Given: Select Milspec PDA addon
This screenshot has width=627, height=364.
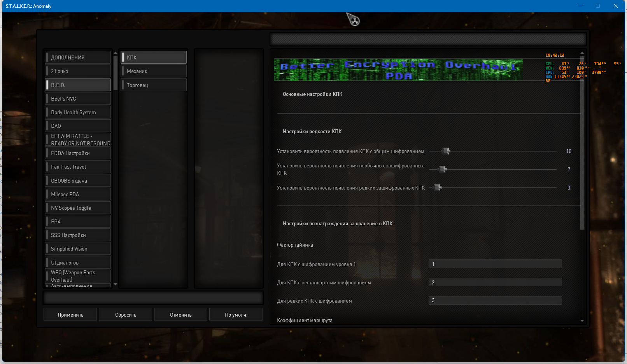Looking at the screenshot, I should click(x=78, y=194).
